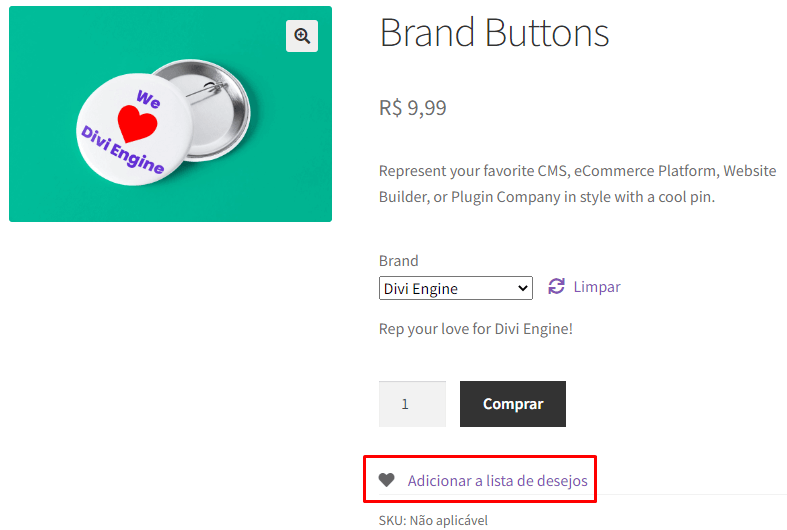Click the R$ 9,99 price
The width and height of the screenshot is (787, 530).
[x=413, y=108]
